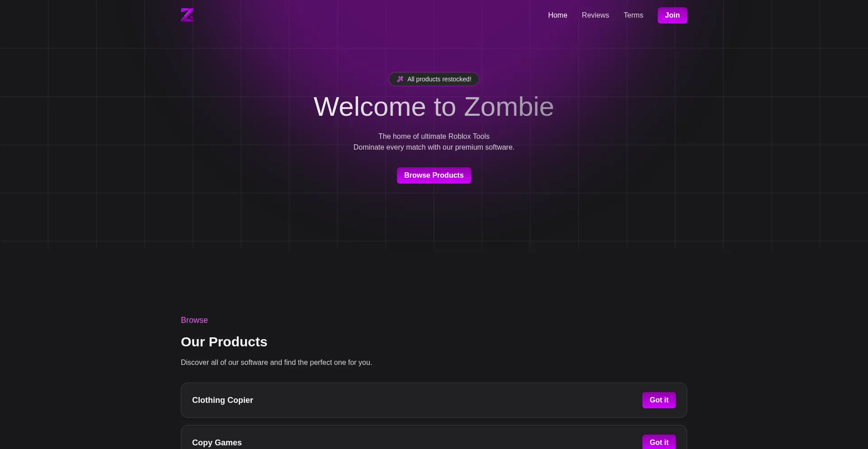Click 'Discover all of our software' description

276,363
